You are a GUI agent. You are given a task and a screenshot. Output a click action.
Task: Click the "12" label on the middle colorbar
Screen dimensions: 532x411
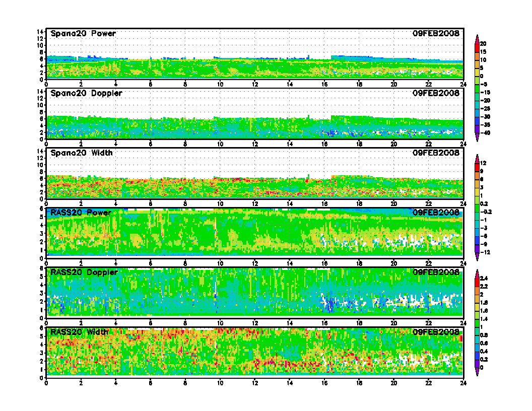[x=483, y=163]
